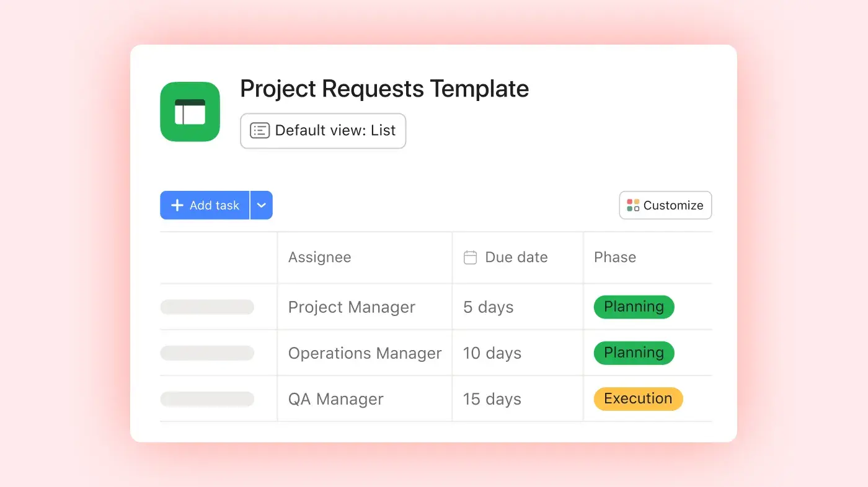This screenshot has height=487, width=868.
Task: Click the QA Manager assignee cell
Action: 336,399
